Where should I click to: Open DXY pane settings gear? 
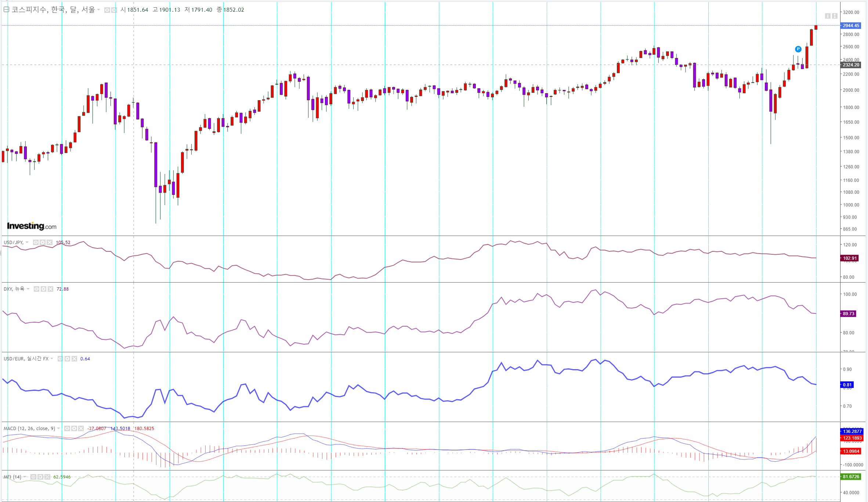(x=43, y=289)
